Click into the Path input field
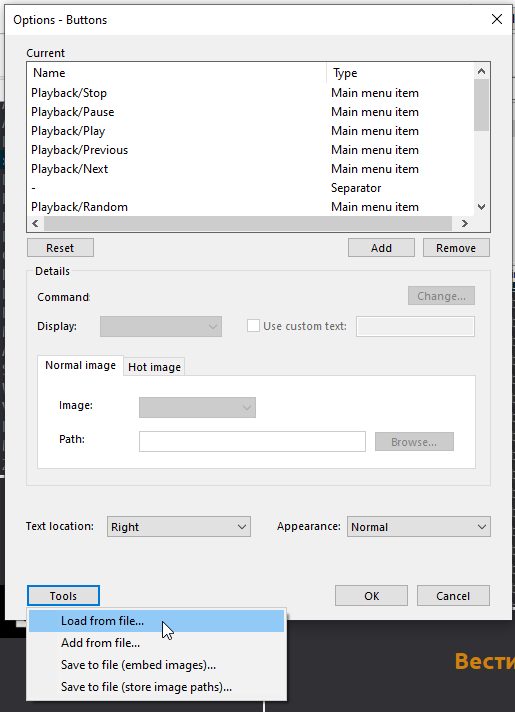Screen dimensions: 515x712 (x=253, y=441)
